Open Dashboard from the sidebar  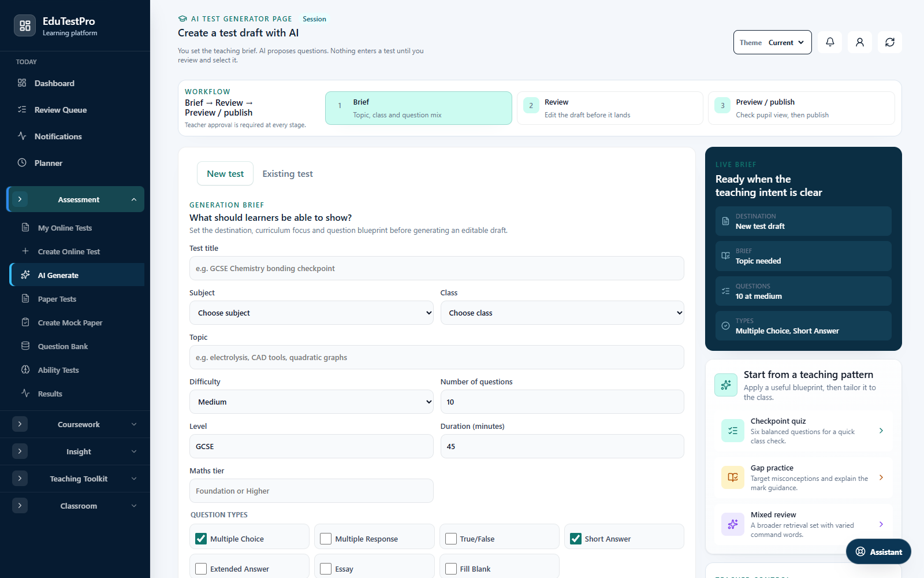coord(75,83)
